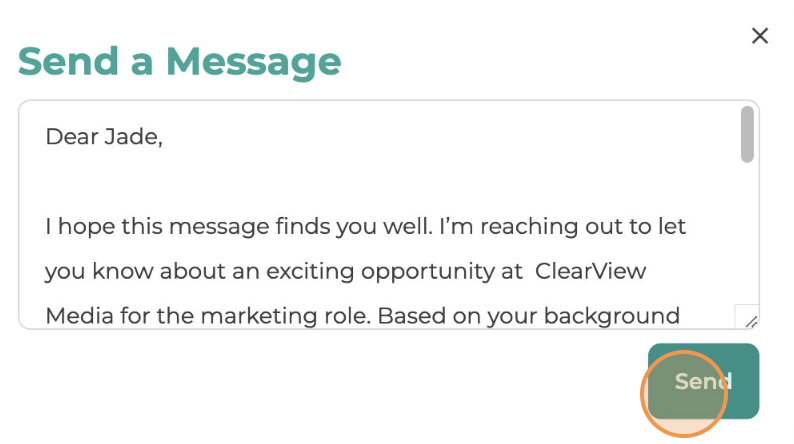Click the word "background" in the last visible line

point(612,317)
